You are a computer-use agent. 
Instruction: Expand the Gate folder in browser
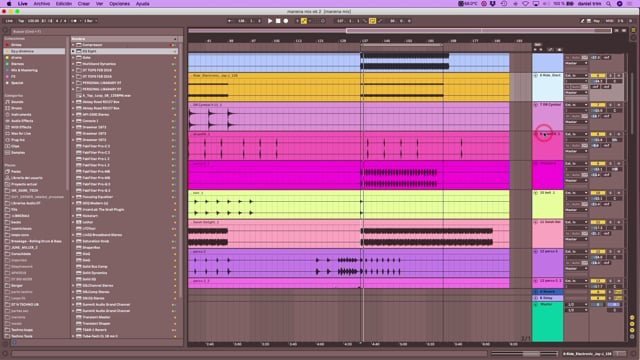pyautogui.click(x=73, y=58)
